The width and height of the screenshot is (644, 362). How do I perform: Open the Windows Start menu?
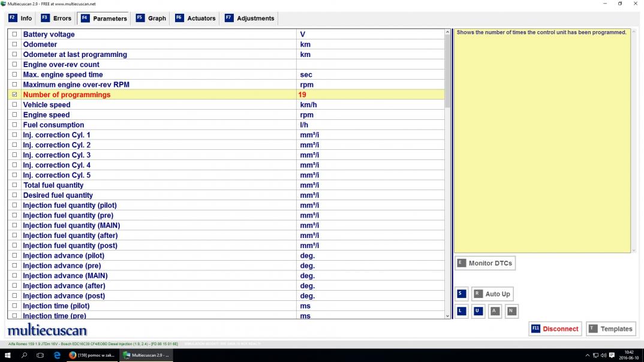pyautogui.click(x=7, y=355)
